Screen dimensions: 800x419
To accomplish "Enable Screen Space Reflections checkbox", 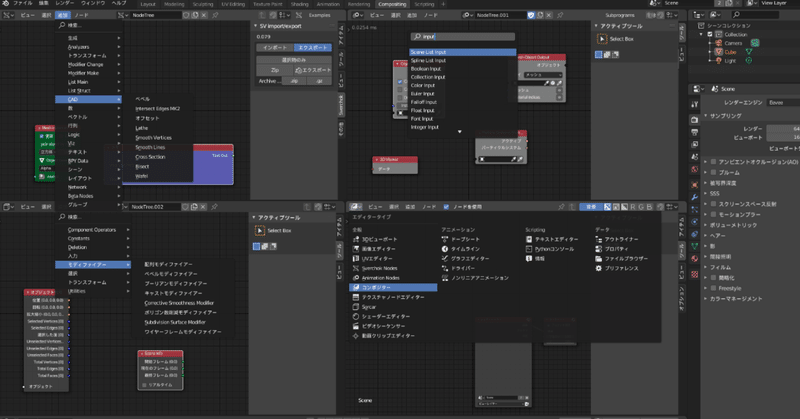I will pyautogui.click(x=714, y=204).
